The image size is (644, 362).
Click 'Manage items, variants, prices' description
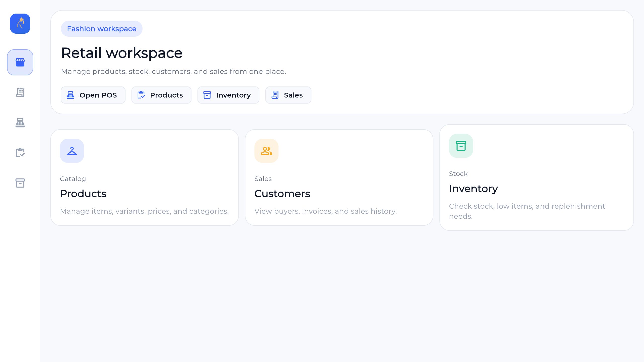[x=144, y=211]
